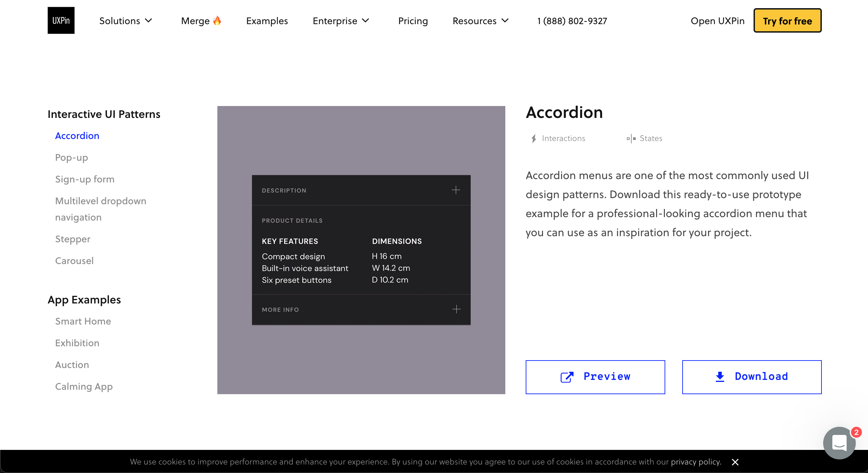The width and height of the screenshot is (868, 473).
Task: Select the Smart Home app example
Action: [x=83, y=321]
